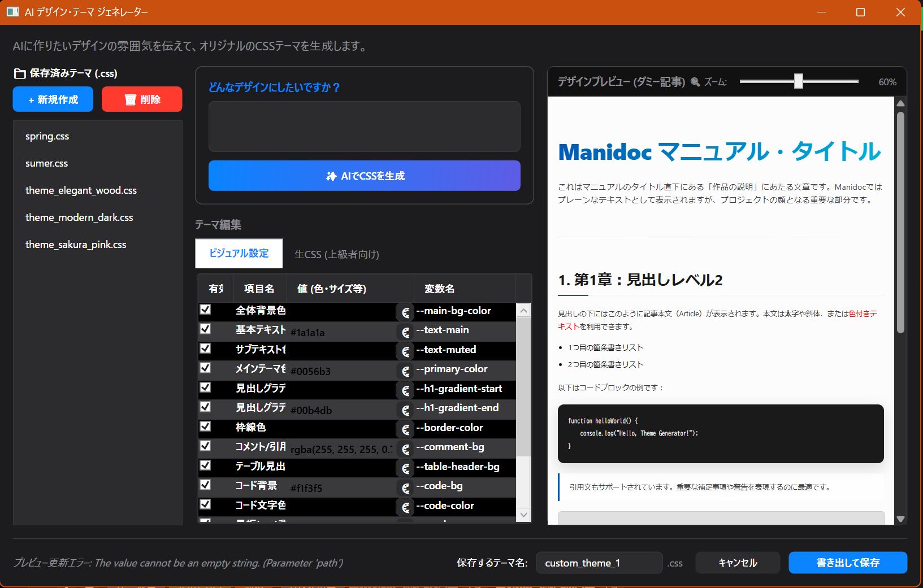
Task: Open color picker for --code-bg
Action: 405,486
